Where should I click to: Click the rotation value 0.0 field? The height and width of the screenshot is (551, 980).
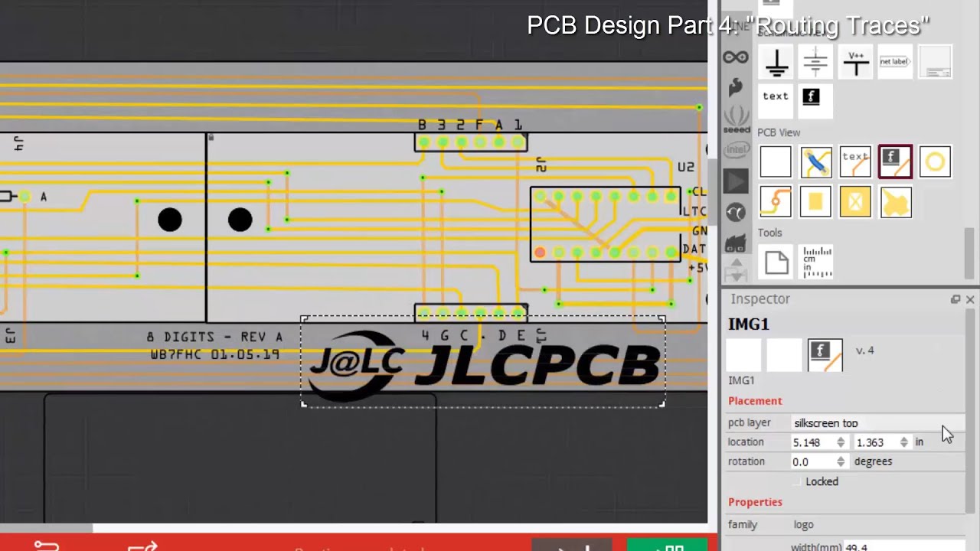[x=814, y=461]
